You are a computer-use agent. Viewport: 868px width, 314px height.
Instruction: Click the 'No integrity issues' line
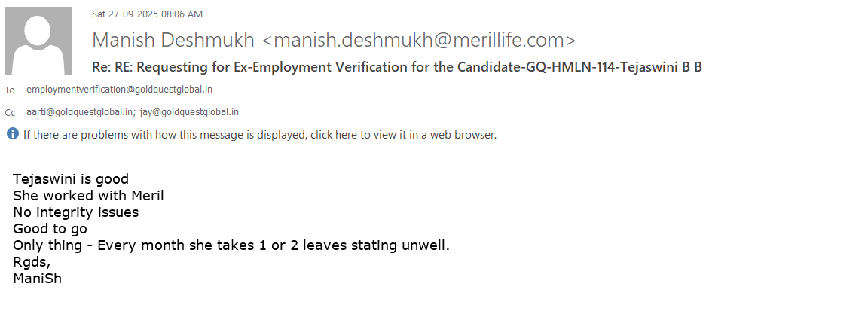[75, 212]
